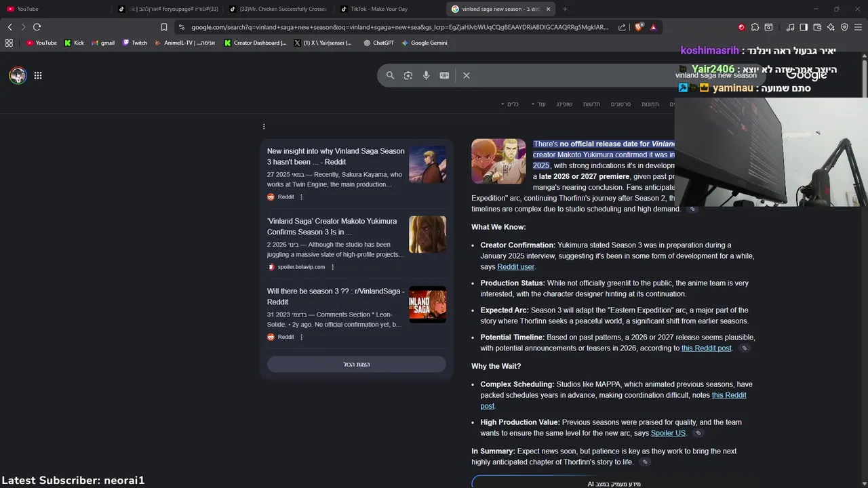Click the source chain icon after 'high demand'
This screenshot has height=488, width=868.
pos(692,209)
